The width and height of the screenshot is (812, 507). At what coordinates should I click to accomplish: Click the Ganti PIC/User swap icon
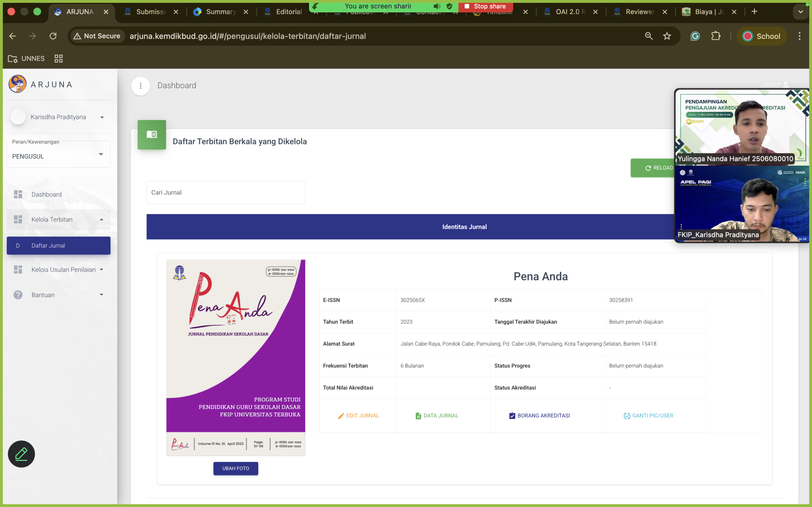[x=627, y=415]
